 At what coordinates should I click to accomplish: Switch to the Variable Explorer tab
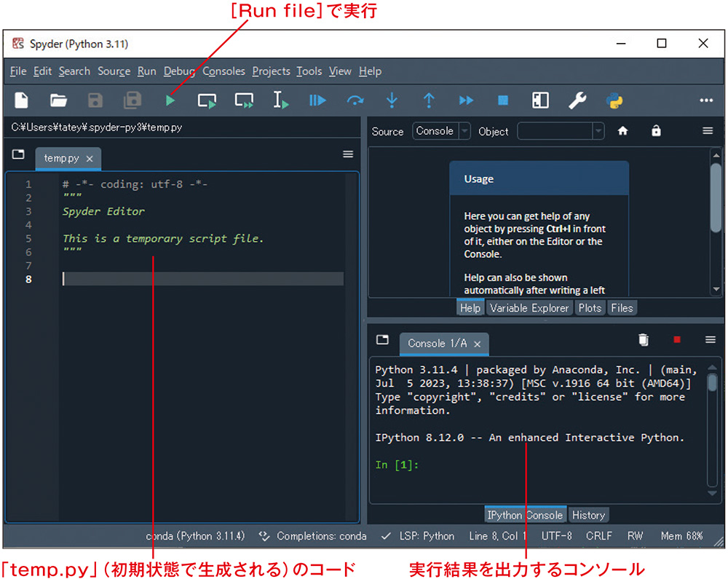[x=529, y=308]
